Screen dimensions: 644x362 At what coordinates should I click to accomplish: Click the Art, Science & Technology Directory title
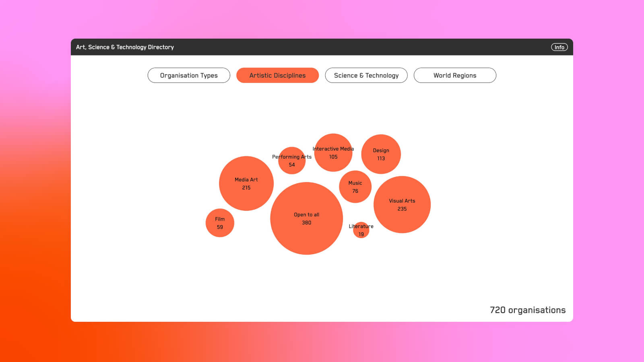(x=125, y=47)
